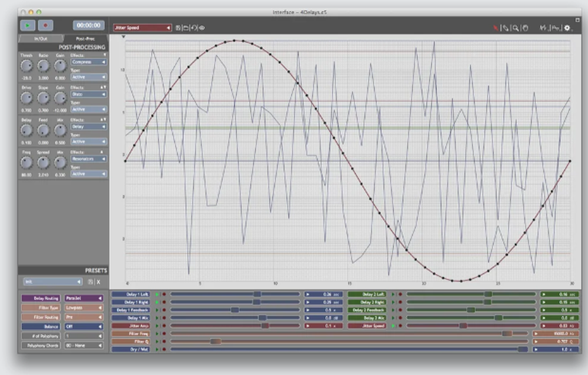The image size is (588, 375).
Task: Open the Resonators effect dropdown
Action: tap(89, 159)
